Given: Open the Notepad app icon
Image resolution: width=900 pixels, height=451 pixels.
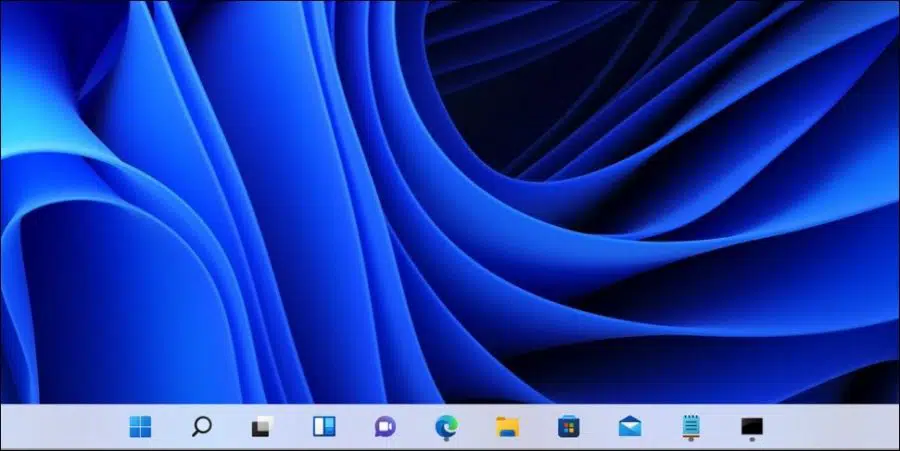Looking at the screenshot, I should pyautogui.click(x=690, y=427).
